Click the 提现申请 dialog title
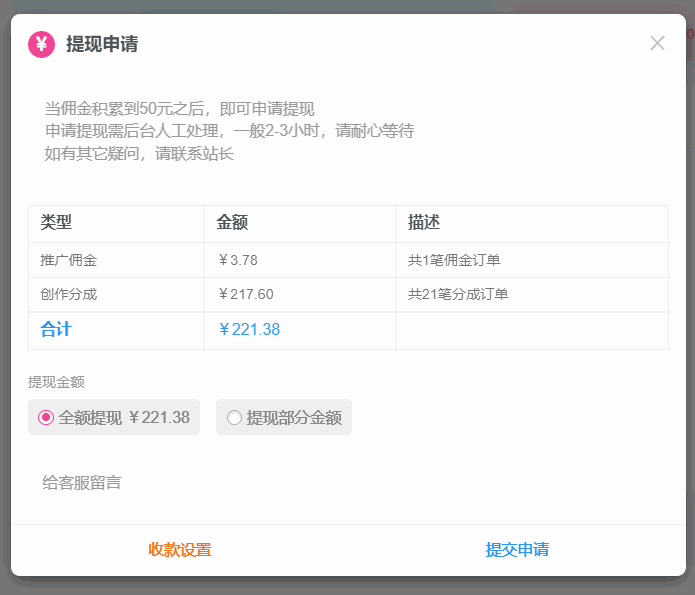Screen dimensions: 695x595 [x=102, y=44]
